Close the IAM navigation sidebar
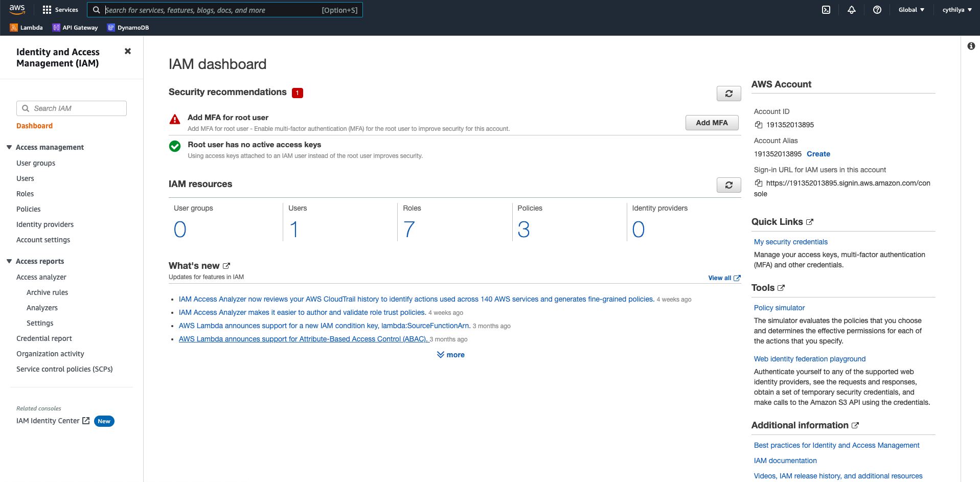The width and height of the screenshot is (980, 482). [x=128, y=51]
